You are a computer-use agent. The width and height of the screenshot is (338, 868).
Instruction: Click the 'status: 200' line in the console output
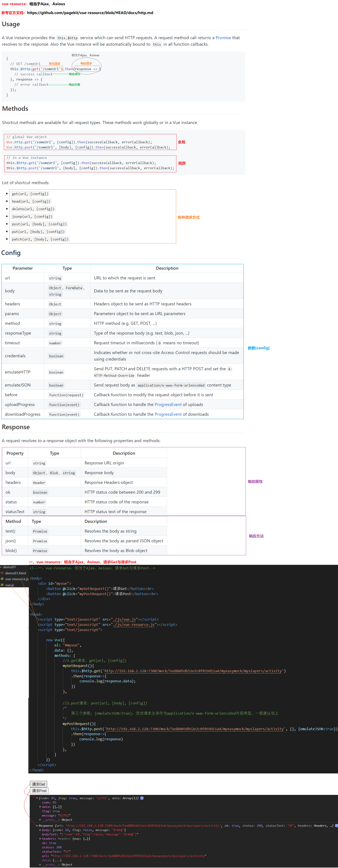tap(52, 847)
